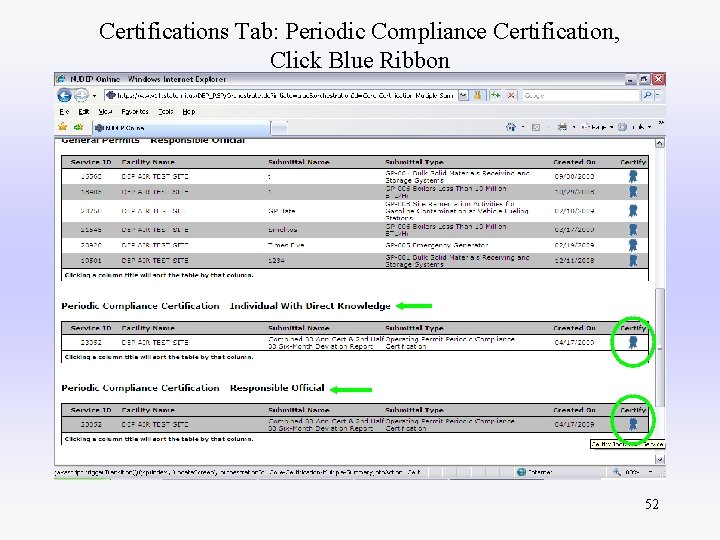Click the Forward navigation arrow button
720x540 pixels.
(x=81, y=95)
